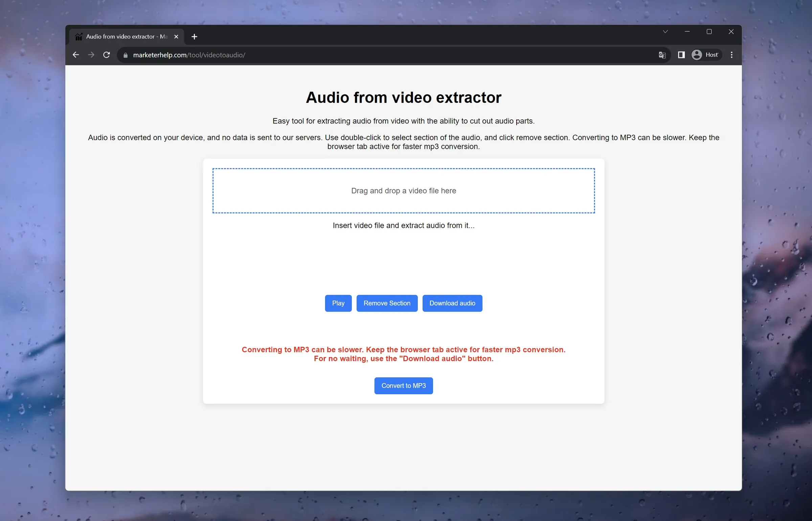This screenshot has height=521, width=812.
Task: Reload the current page
Action: coord(106,54)
